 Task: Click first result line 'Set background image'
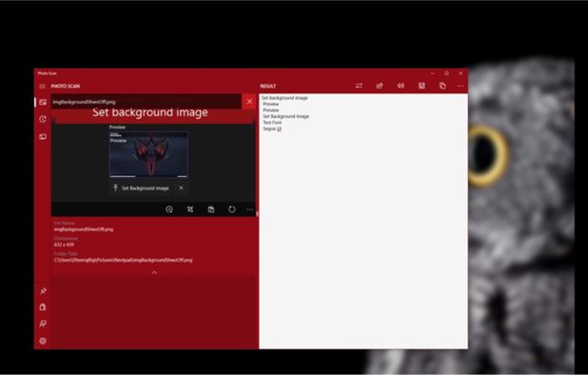click(284, 98)
